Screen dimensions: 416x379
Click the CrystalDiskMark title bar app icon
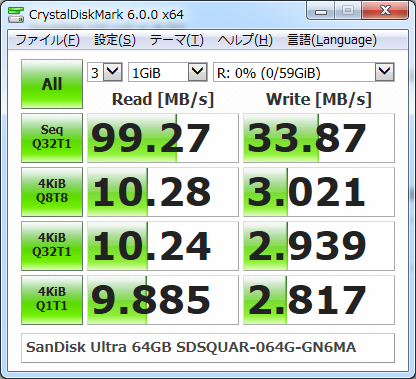point(16,15)
